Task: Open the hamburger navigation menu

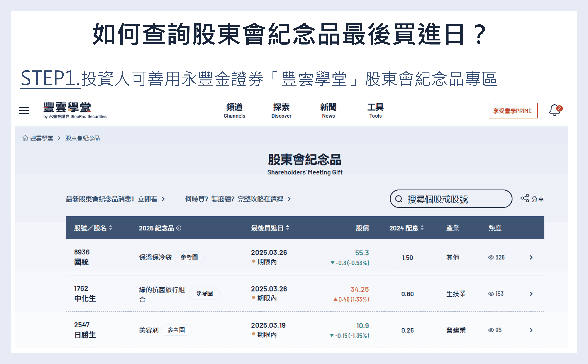Action: (24, 110)
